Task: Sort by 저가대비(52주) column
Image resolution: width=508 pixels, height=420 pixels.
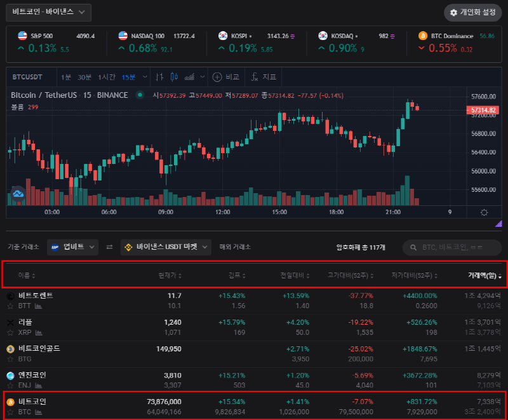Action: click(x=415, y=276)
